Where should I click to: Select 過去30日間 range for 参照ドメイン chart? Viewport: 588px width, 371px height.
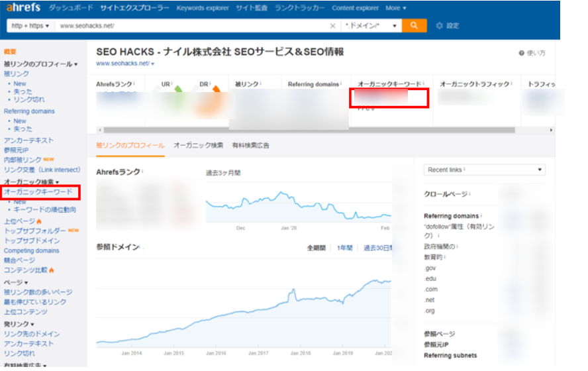point(377,248)
